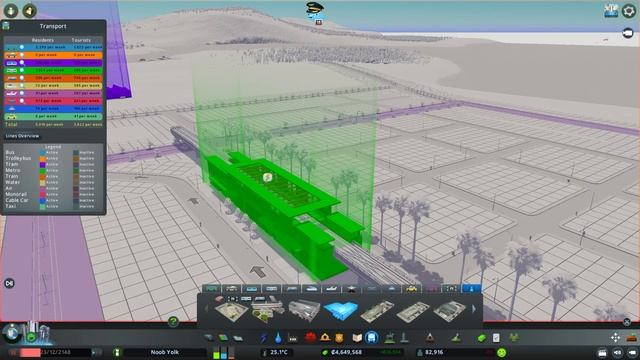Toggle the Monorail row visibility circle
Viewport: 640px width, 360px height.
point(22,101)
